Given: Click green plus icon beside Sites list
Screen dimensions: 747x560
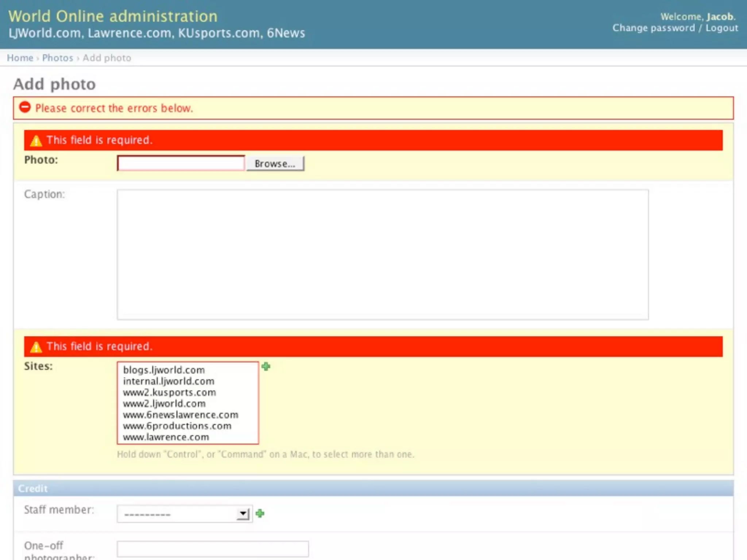Looking at the screenshot, I should [266, 366].
